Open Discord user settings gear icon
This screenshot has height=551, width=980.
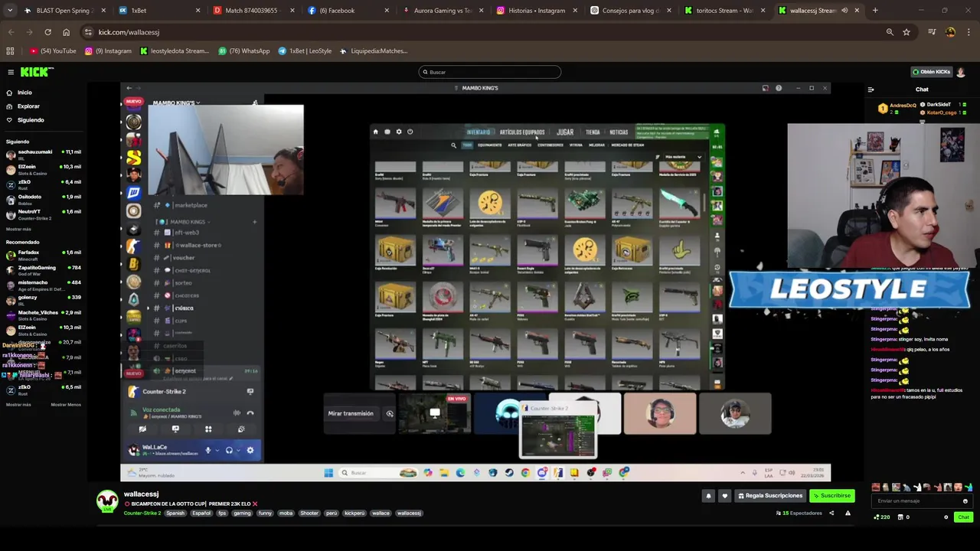click(250, 450)
